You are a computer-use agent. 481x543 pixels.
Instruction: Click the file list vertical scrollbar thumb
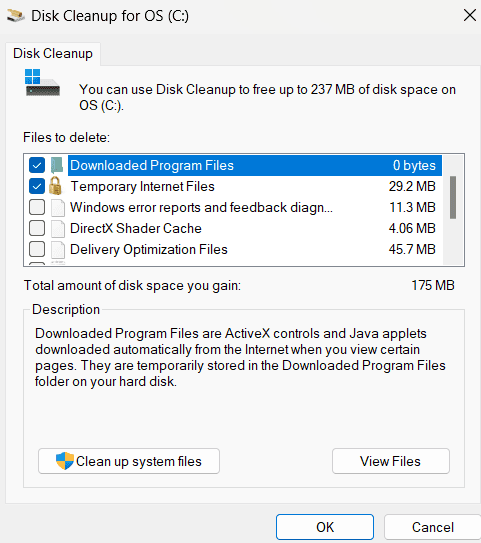pos(453,197)
